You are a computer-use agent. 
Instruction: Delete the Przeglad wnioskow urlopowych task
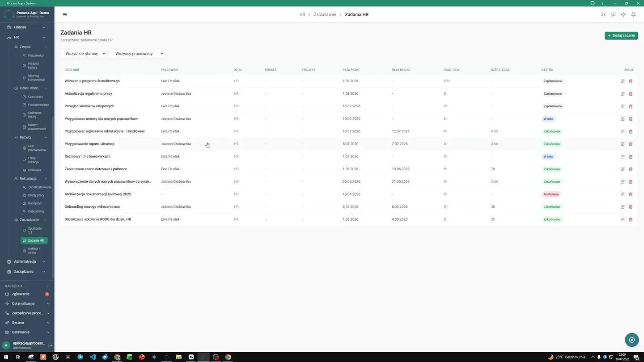point(631,106)
